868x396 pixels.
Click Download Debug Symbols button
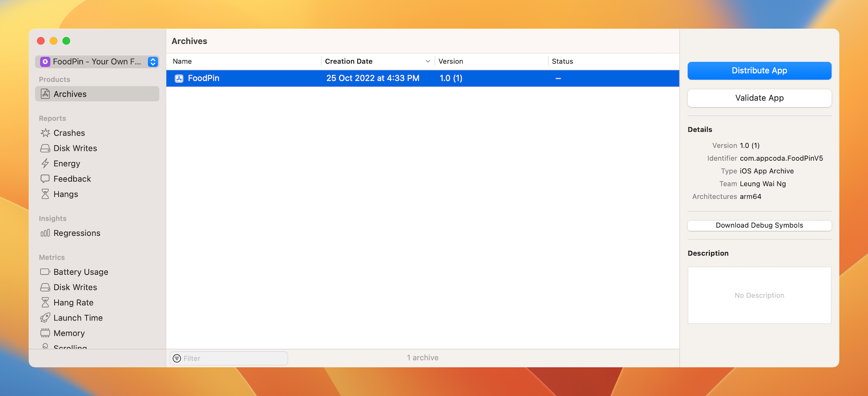click(759, 225)
